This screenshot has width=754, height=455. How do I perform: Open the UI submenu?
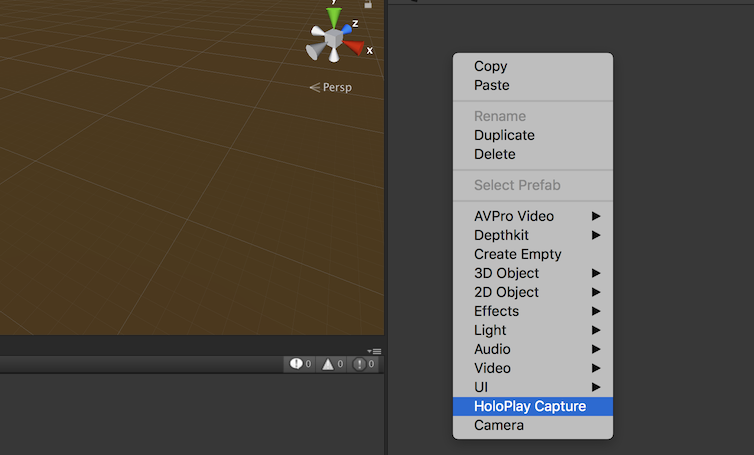click(533, 387)
